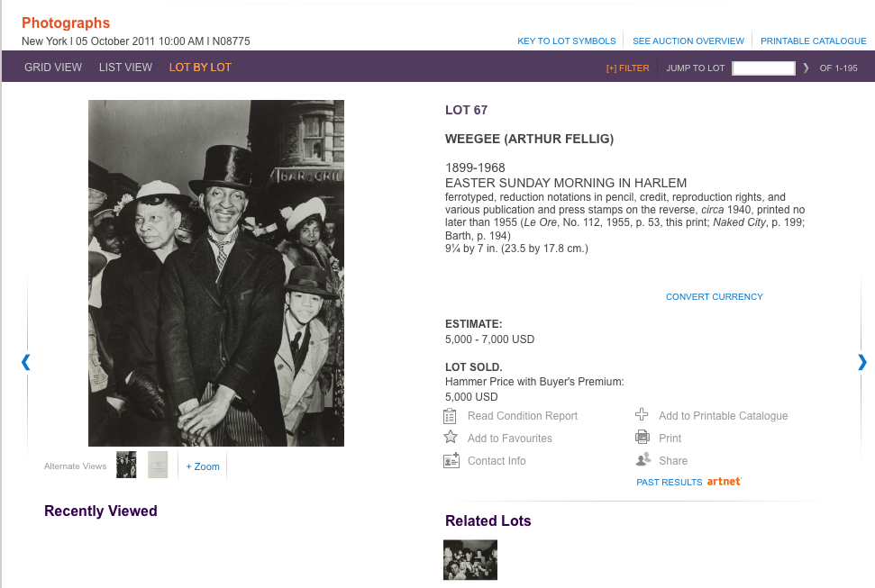Open Key to Lot Symbols link
Screen dimensions: 875x588
pyautogui.click(x=566, y=41)
